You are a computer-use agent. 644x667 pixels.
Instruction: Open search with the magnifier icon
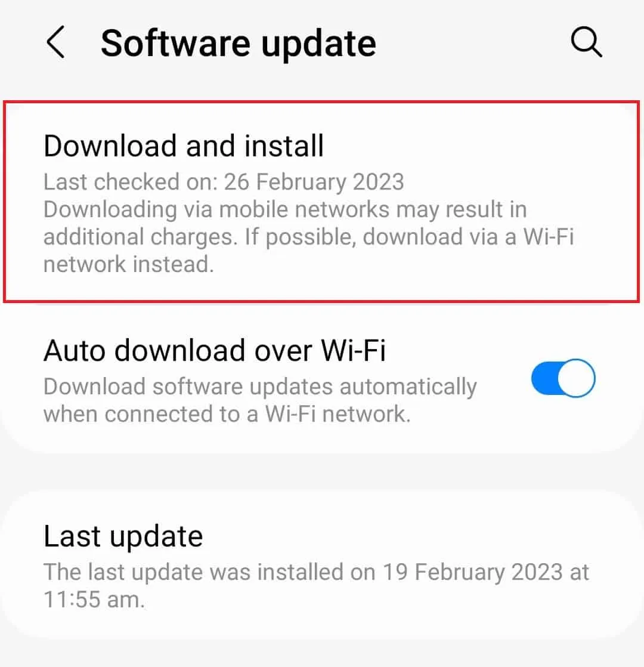(586, 42)
